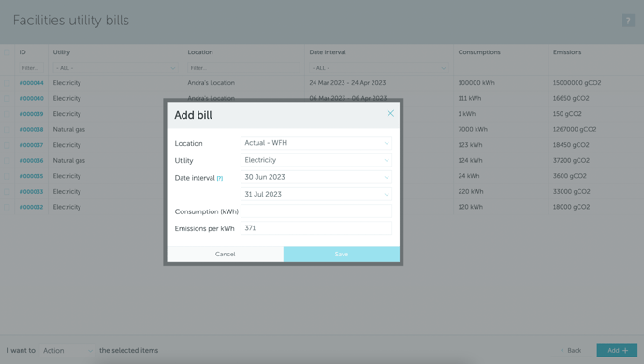Viewport: 644px width, 364px height.
Task: Check the box for bill #000035
Action: (7, 176)
